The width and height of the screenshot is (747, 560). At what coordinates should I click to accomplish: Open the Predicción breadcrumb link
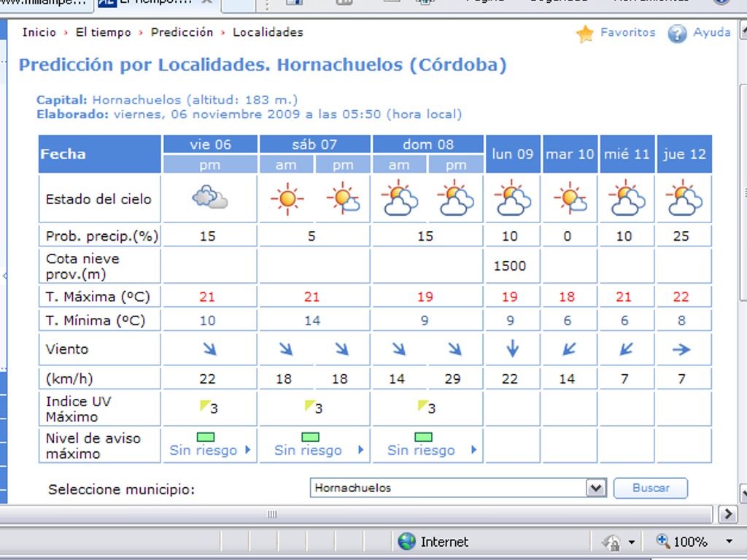[182, 33]
